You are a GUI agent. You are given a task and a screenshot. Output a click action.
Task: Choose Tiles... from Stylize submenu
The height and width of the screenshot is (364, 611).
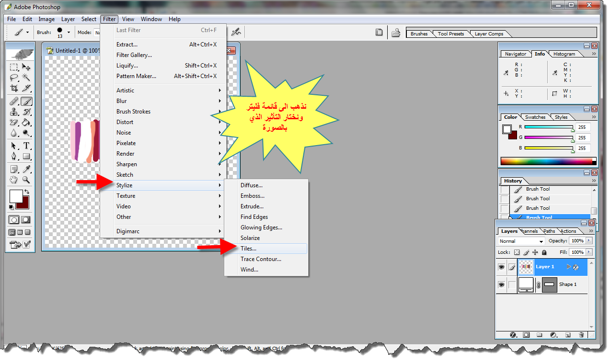pyautogui.click(x=248, y=249)
